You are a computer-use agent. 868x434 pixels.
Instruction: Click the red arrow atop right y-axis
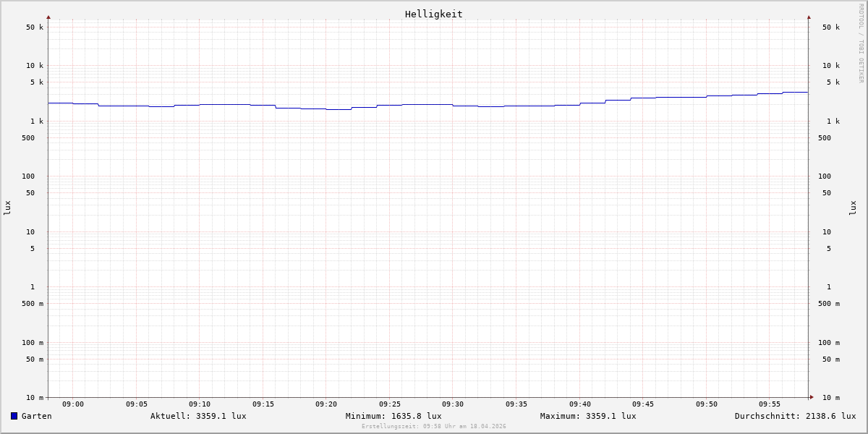(x=809, y=17)
